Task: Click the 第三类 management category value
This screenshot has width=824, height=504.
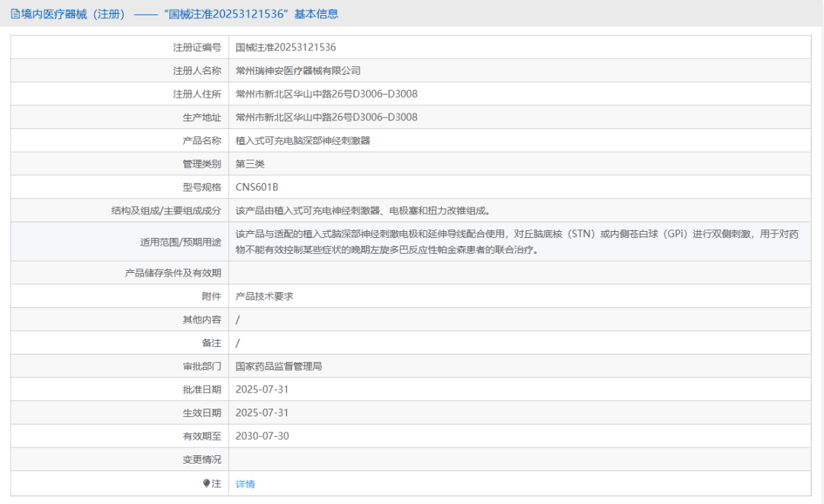Action: click(249, 164)
